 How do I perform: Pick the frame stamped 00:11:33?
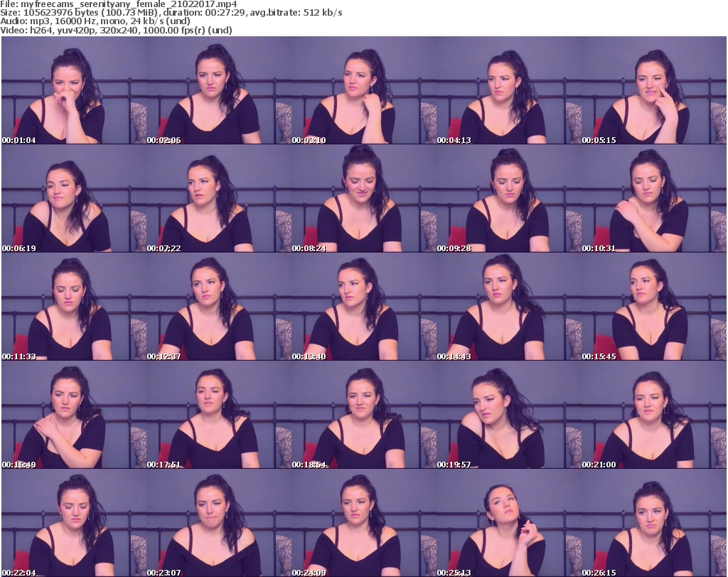(x=74, y=307)
